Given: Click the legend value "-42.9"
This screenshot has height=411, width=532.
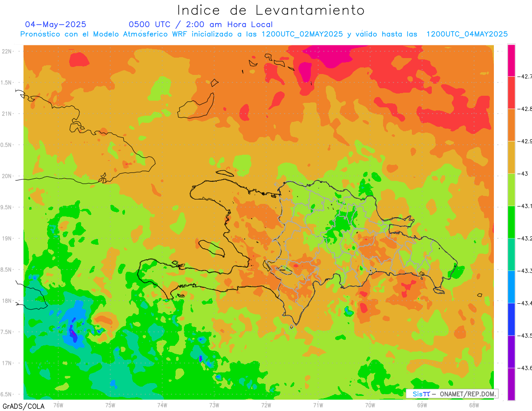Looking at the screenshot, I should click(526, 141).
